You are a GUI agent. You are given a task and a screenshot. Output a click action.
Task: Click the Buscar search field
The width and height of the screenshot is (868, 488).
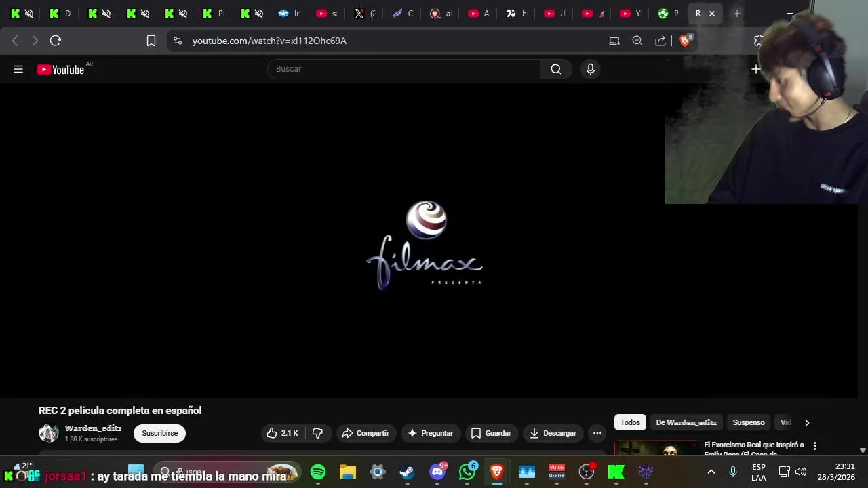coord(403,69)
